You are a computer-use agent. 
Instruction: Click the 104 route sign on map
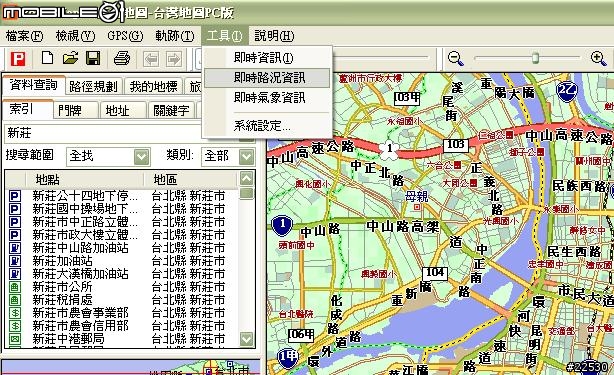pos(435,272)
